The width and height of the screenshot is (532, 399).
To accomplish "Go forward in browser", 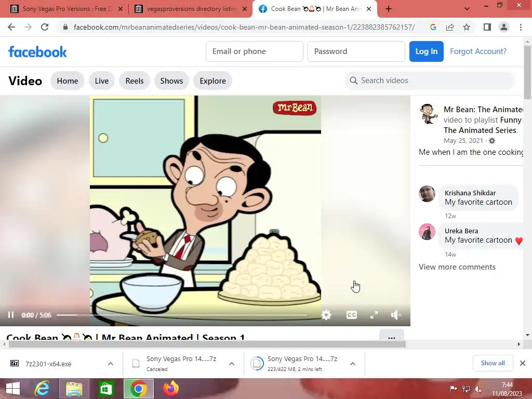I will 28,27.
